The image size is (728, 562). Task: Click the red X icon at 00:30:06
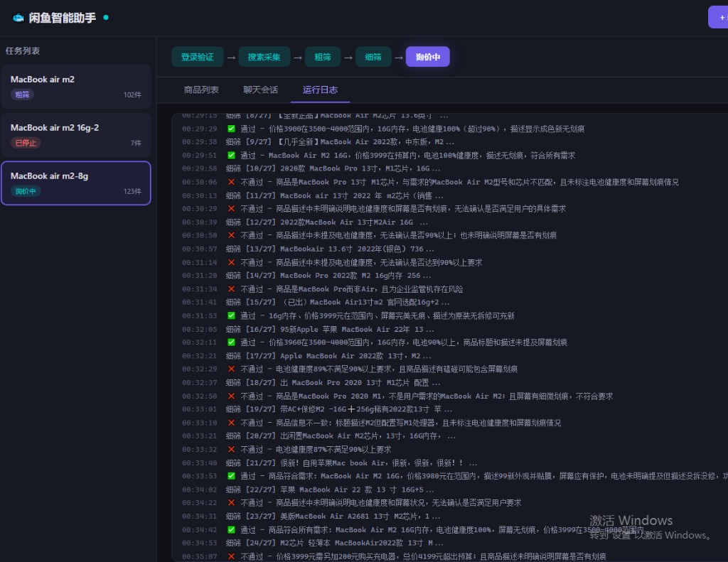coord(231,182)
